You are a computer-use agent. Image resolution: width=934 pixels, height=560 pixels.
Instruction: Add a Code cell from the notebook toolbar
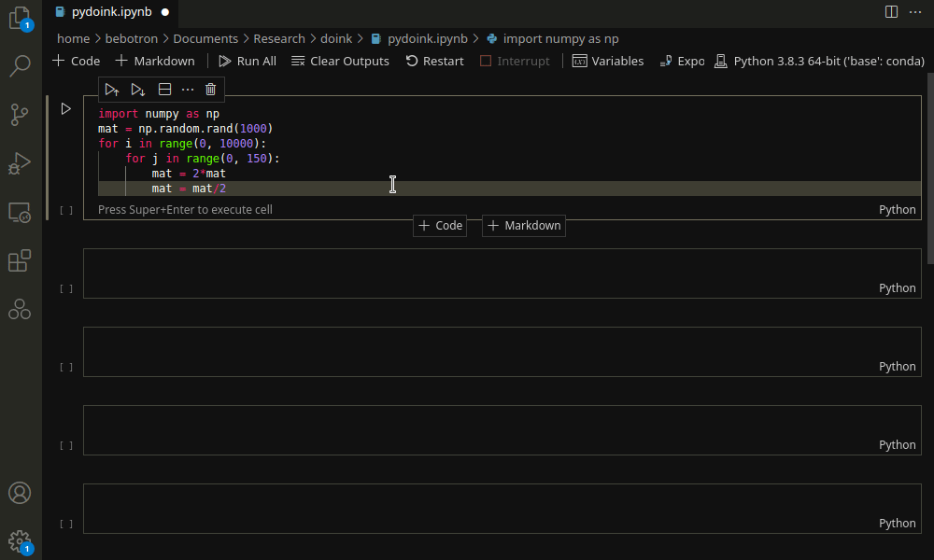tap(77, 61)
